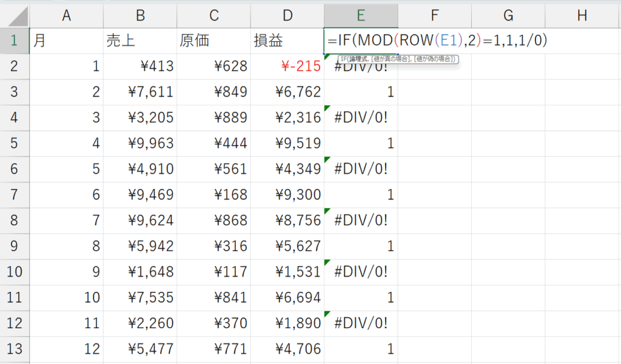Image resolution: width=621 pixels, height=364 pixels.
Task: Click green error indicator in cell E10
Action: point(327,262)
